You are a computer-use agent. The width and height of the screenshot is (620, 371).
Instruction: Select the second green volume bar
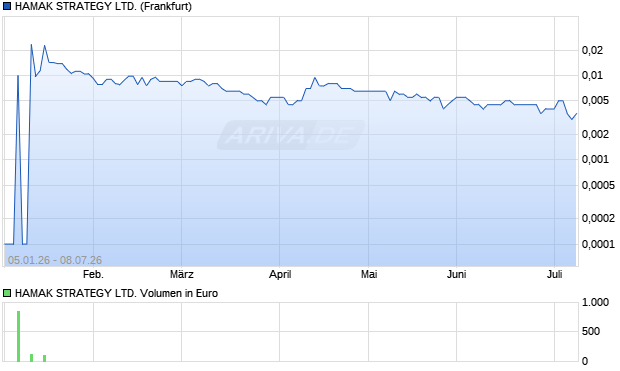[32, 358]
